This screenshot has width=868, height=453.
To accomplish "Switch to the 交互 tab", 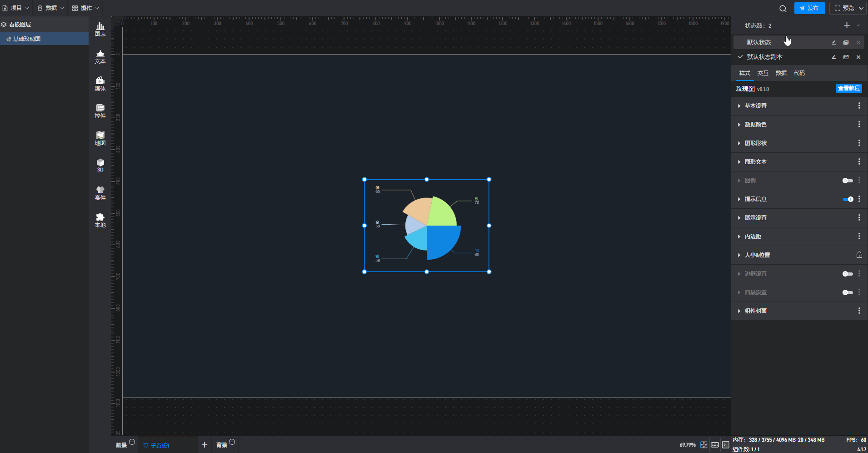I will pyautogui.click(x=763, y=73).
